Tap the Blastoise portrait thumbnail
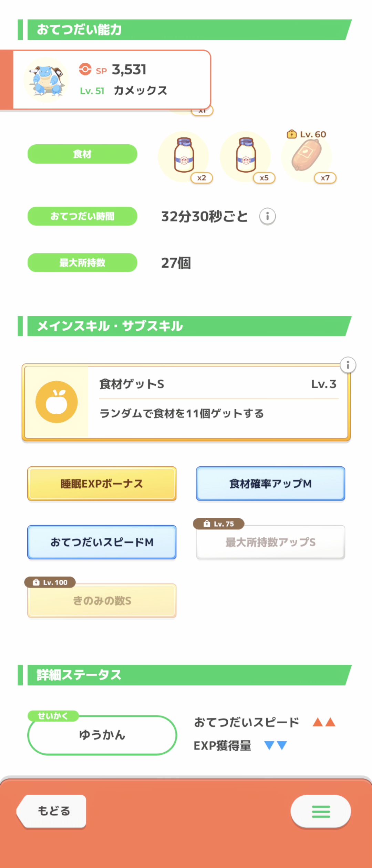The height and width of the screenshot is (868, 372). [x=46, y=80]
